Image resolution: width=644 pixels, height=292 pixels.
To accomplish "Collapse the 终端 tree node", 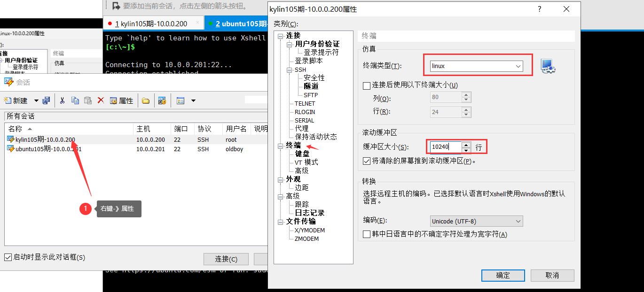I will [x=281, y=146].
